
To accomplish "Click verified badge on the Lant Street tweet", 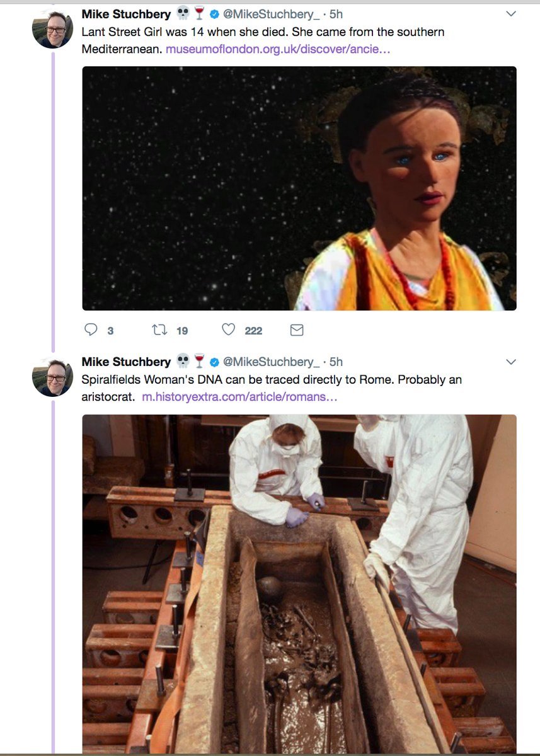I will [215, 14].
